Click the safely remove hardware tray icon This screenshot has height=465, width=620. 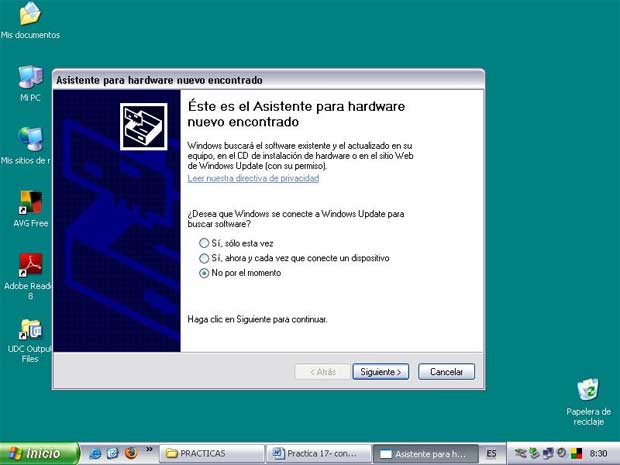coord(520,453)
